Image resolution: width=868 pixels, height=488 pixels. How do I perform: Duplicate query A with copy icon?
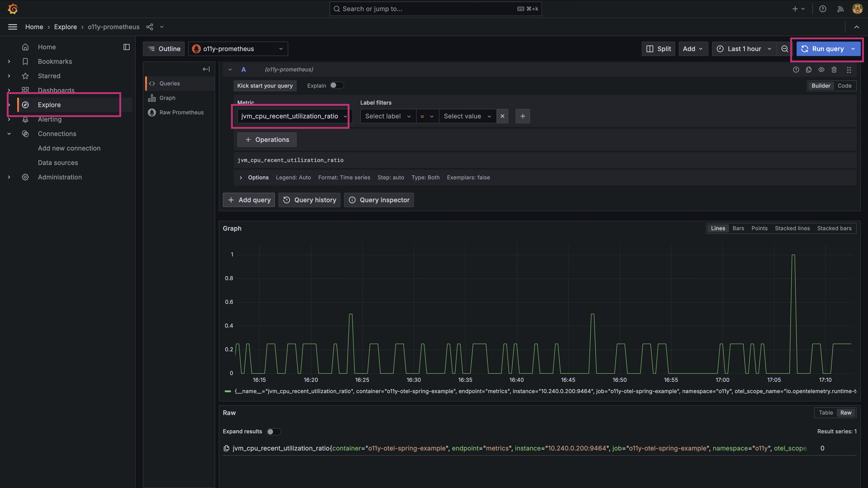point(809,70)
